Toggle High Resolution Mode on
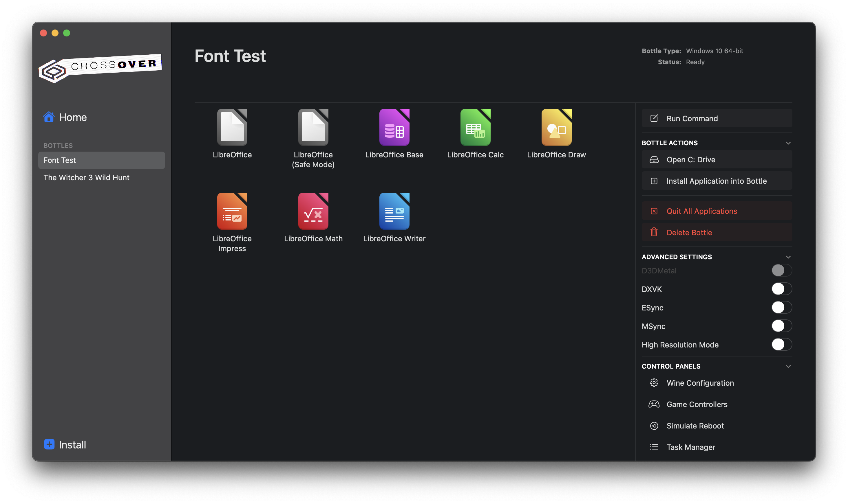The image size is (848, 504). [x=781, y=344]
